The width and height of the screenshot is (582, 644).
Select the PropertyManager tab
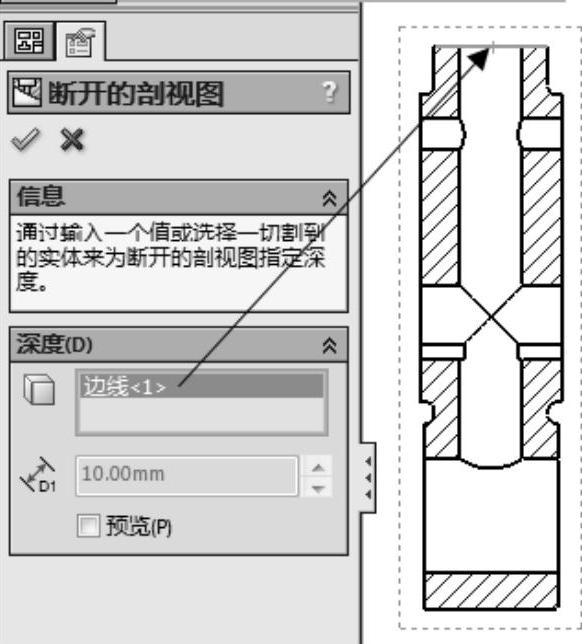click(81, 42)
